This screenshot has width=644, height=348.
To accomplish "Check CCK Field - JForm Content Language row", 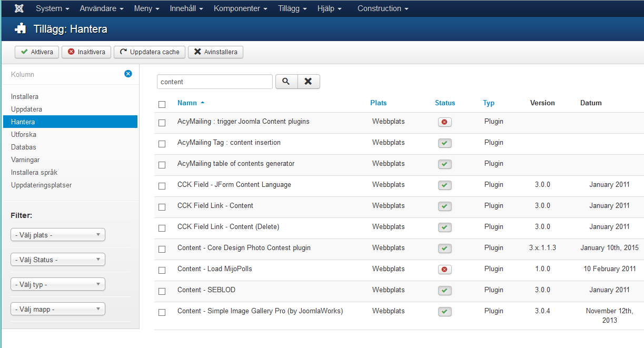I will click(162, 186).
